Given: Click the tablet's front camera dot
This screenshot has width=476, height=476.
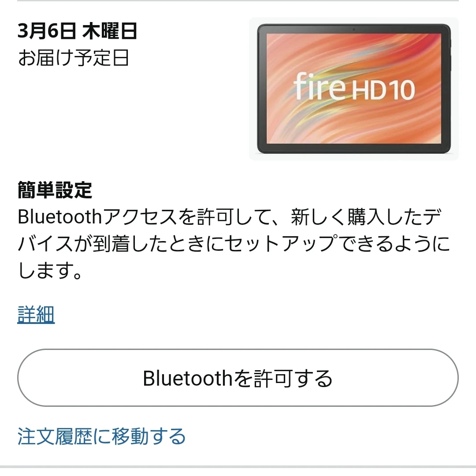Looking at the screenshot, I should tap(354, 29).
